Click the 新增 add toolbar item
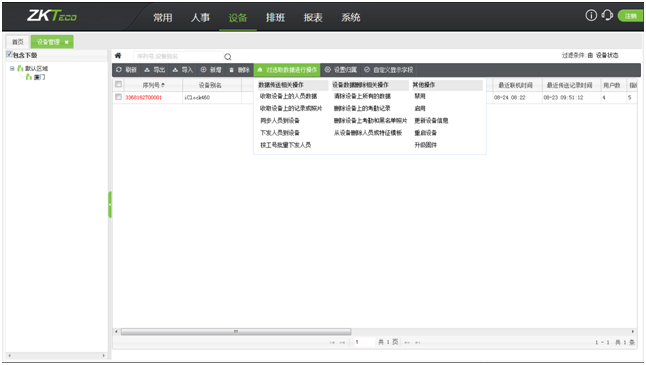This screenshot has width=646, height=365. (x=211, y=70)
